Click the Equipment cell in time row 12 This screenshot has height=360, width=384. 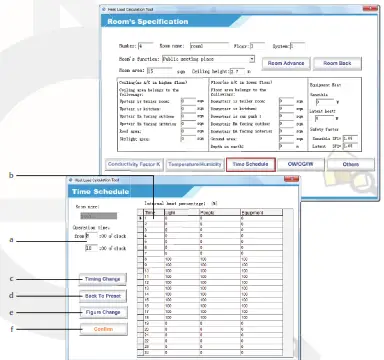click(262, 282)
